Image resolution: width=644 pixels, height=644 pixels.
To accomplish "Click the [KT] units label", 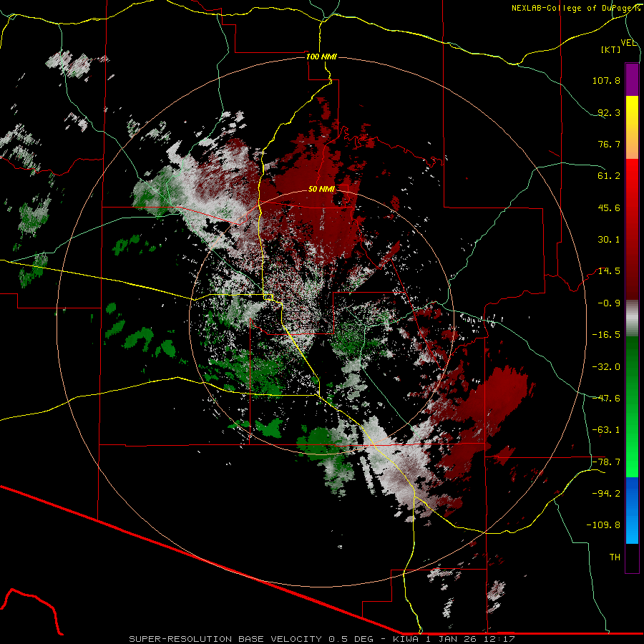I will click(611, 49).
